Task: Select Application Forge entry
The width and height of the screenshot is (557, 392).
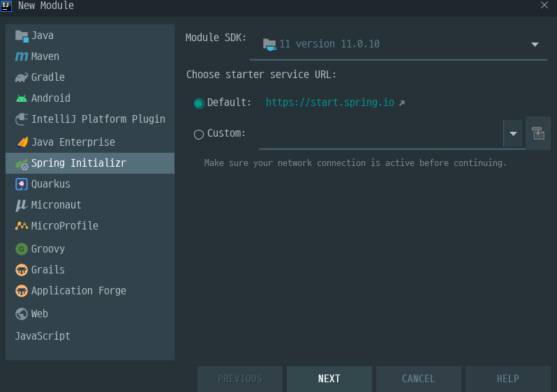Action: (90, 291)
